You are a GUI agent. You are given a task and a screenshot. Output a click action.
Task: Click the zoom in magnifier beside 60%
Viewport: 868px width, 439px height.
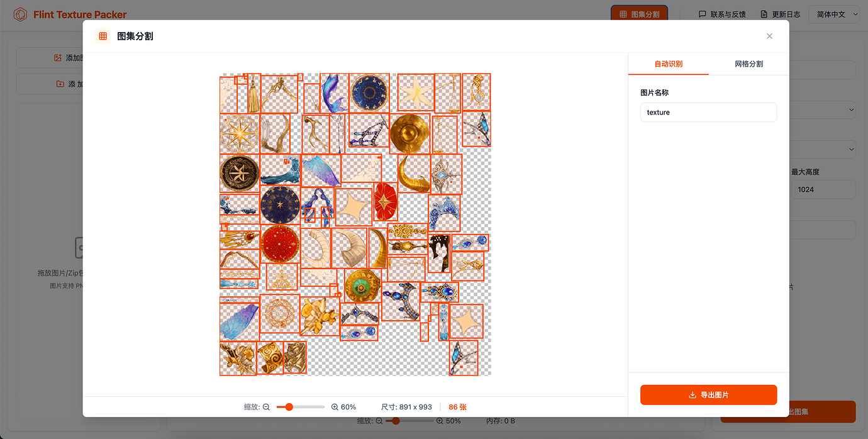[x=335, y=407]
